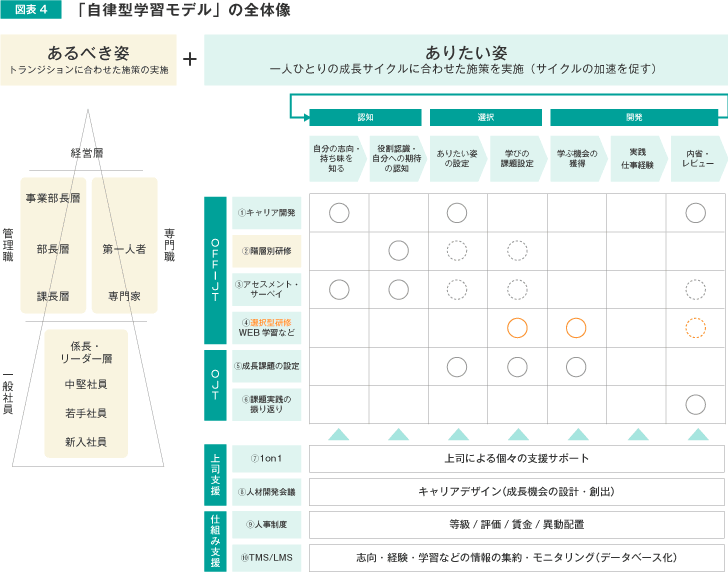Click the キャリアデザイン(成長機会の設計・創出) bar
The width and height of the screenshot is (728, 586).
coord(517,492)
